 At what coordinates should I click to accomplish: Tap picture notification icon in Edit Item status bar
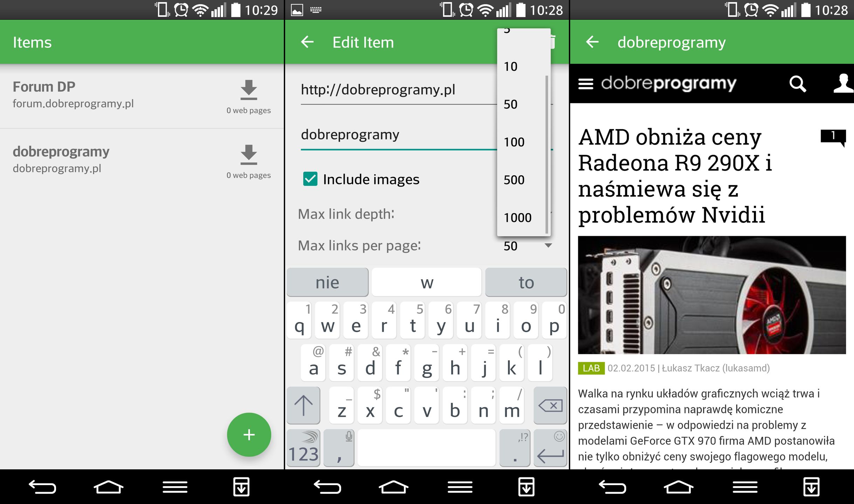(x=297, y=10)
